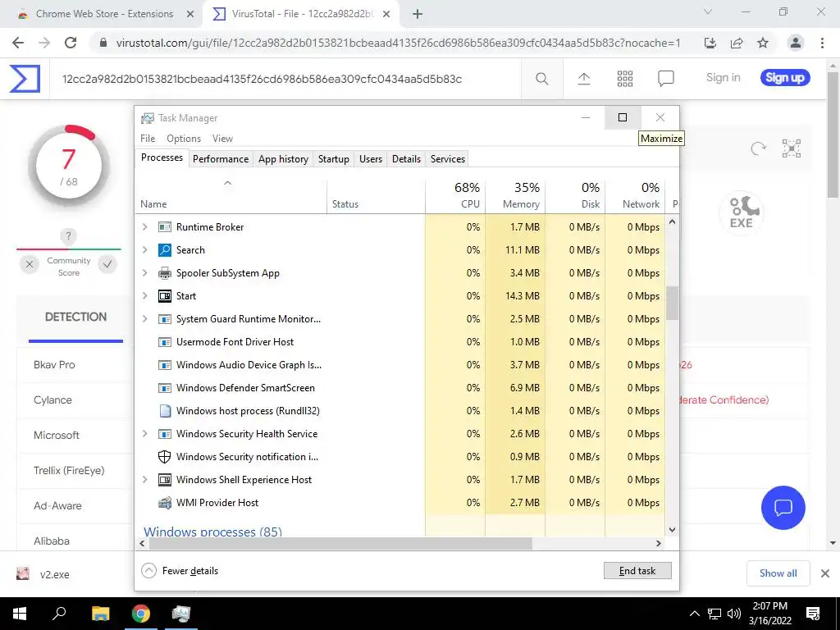Expand the Runtime Broker process
The width and height of the screenshot is (840, 630).
pyautogui.click(x=144, y=227)
